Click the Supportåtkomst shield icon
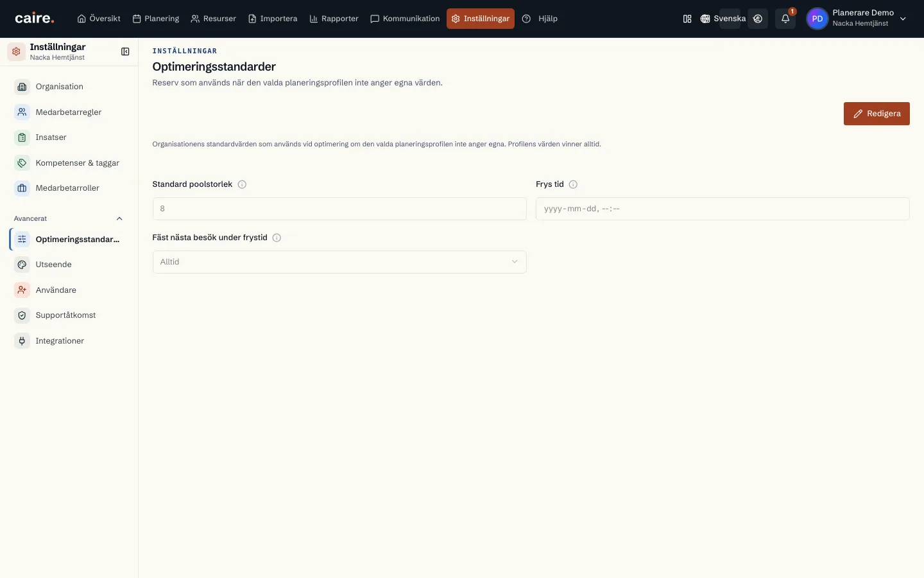Viewport: 924px width, 578px height. [x=22, y=315]
